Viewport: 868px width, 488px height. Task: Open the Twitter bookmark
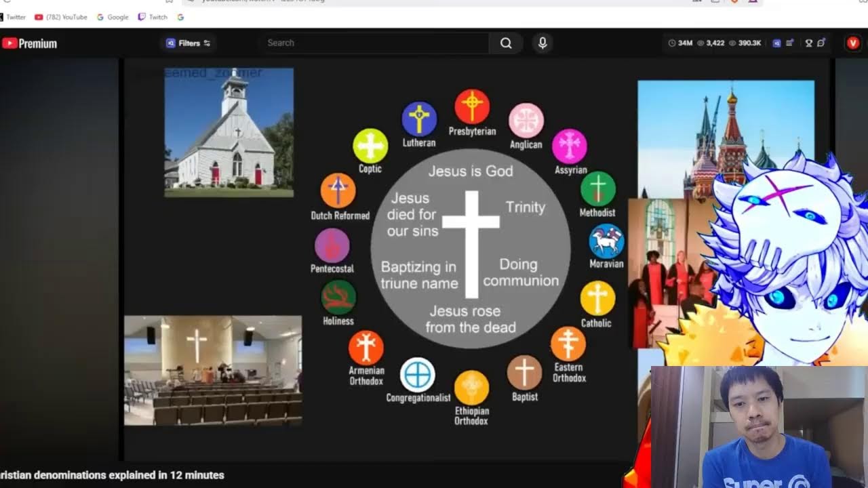[x=12, y=17]
